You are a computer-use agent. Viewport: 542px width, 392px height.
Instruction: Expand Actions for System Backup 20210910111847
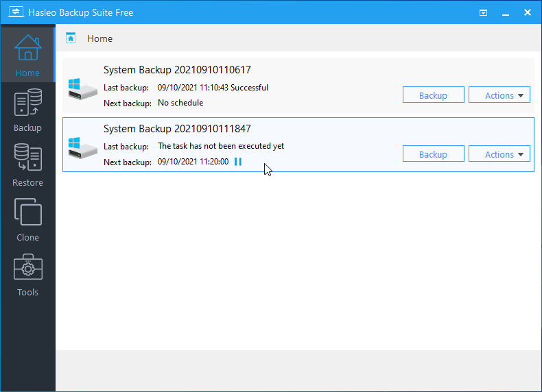click(499, 154)
